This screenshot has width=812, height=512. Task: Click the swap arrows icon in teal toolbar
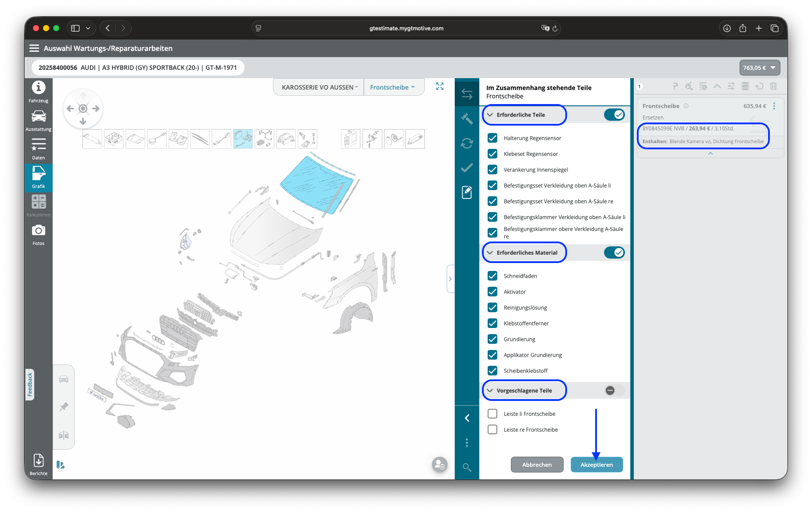(x=467, y=94)
